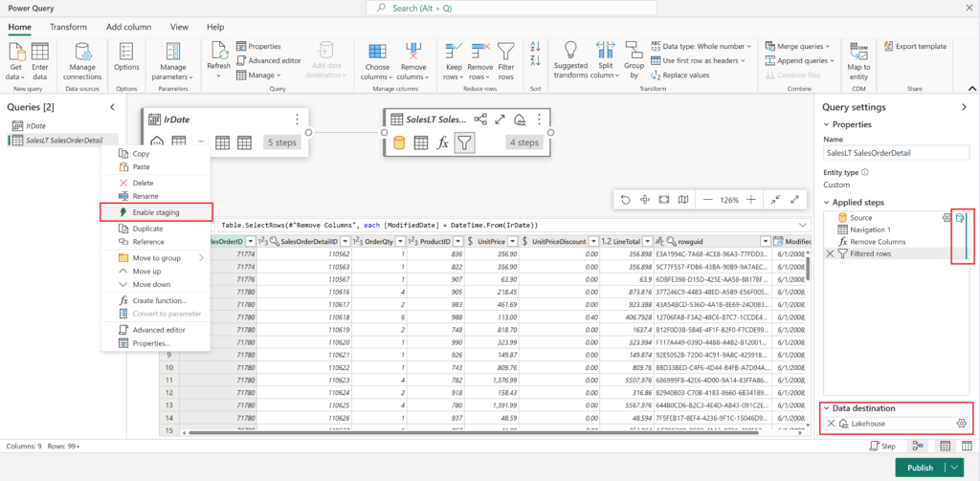This screenshot has width=980, height=481.
Task: Select the Navigation 1 applied step
Action: coord(869,230)
